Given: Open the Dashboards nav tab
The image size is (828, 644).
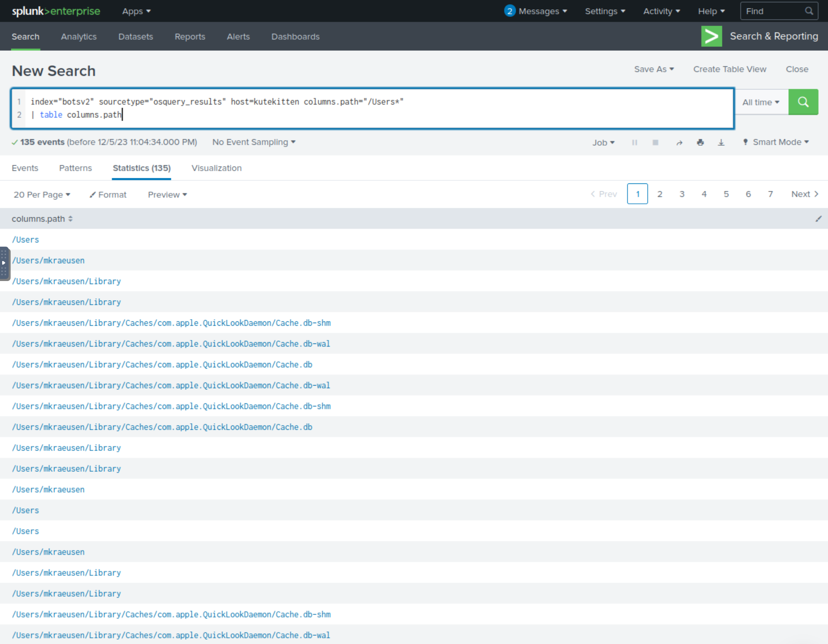Looking at the screenshot, I should tap(295, 36).
